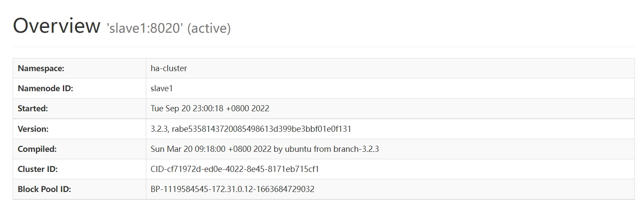Click the Compiled row label
Image resolution: width=644 pixels, height=216 pixels.
[x=37, y=149]
